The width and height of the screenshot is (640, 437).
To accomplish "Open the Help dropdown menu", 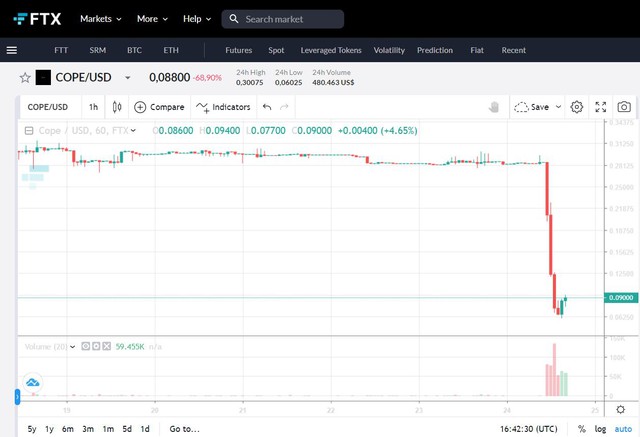I will click(197, 19).
